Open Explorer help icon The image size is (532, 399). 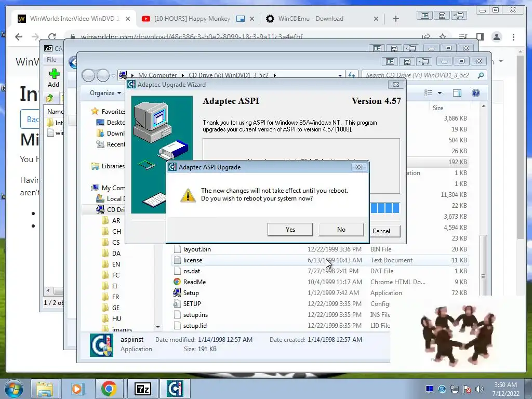(x=476, y=93)
